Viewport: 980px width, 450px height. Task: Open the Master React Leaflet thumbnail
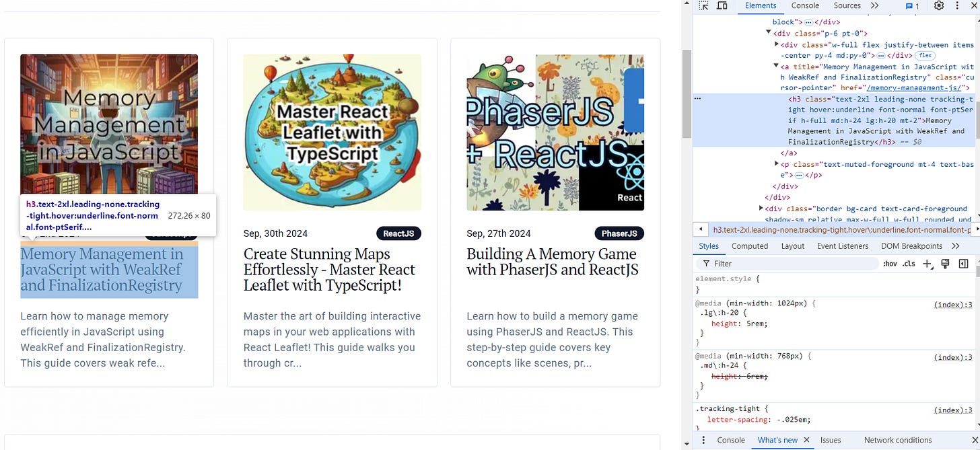[x=332, y=132]
